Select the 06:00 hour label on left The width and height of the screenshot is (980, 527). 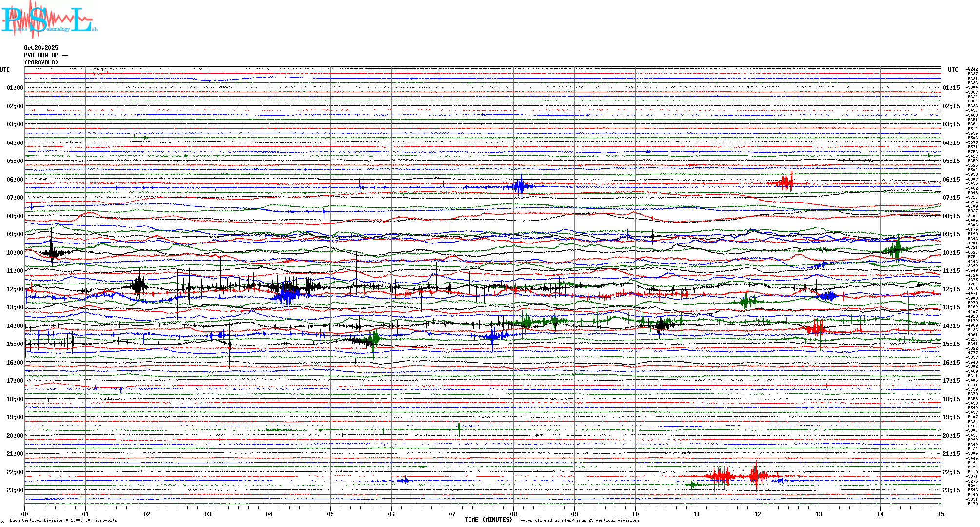(x=15, y=180)
